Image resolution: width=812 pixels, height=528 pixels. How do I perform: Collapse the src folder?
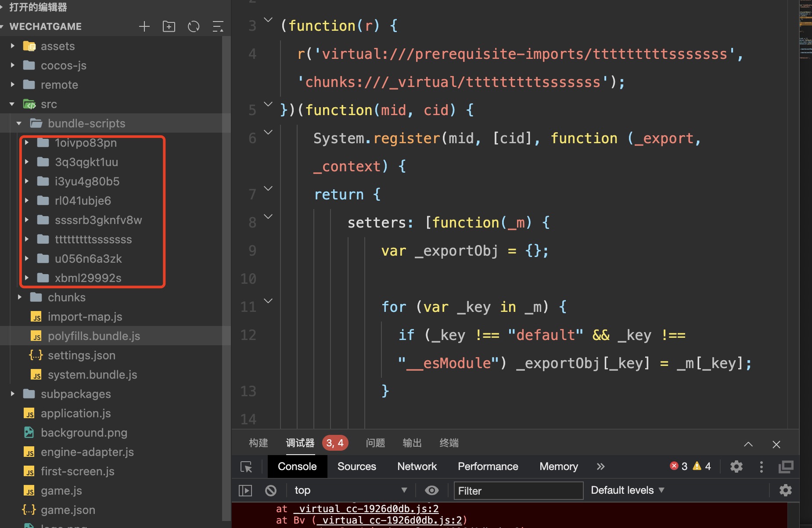(x=12, y=104)
